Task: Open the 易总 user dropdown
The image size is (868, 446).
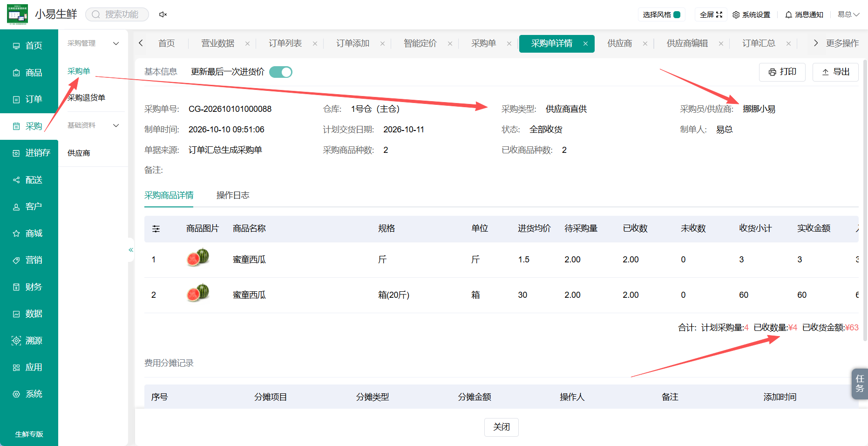Action: (848, 14)
